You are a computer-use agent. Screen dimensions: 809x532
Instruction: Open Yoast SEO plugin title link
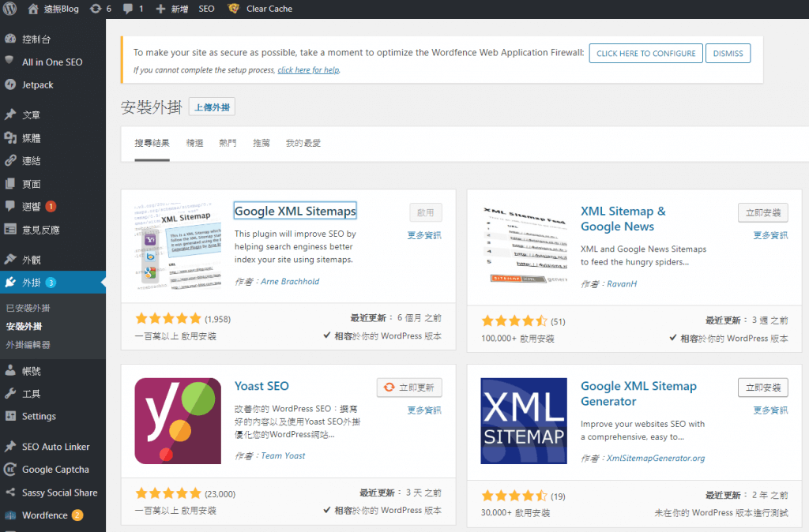coord(262,386)
